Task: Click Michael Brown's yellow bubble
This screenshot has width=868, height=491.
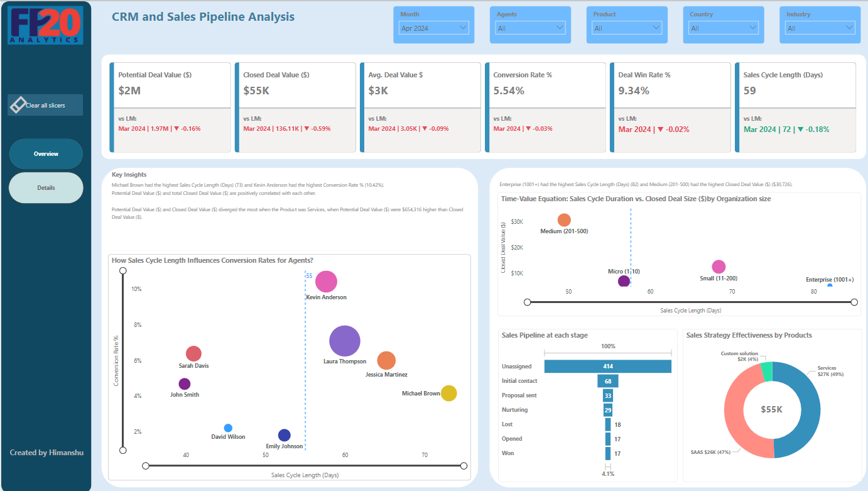Action: coord(448,393)
